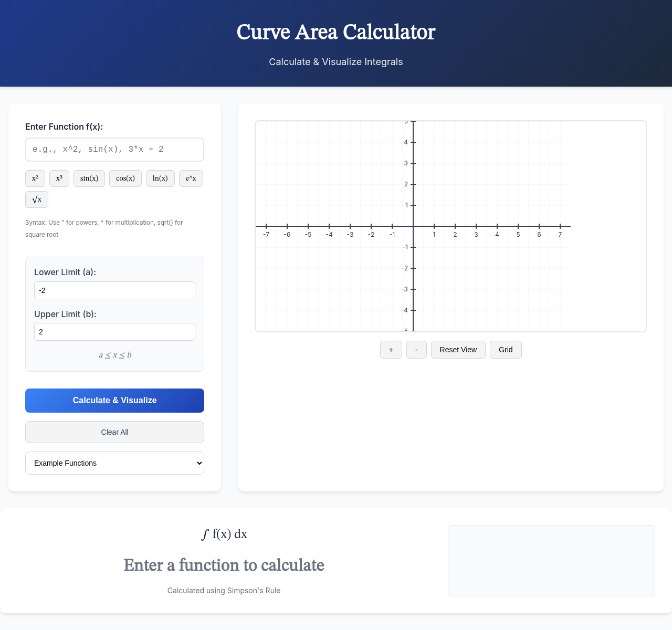The width and height of the screenshot is (672, 630).
Task: Insert sin(x) into the function field
Action: click(x=89, y=178)
